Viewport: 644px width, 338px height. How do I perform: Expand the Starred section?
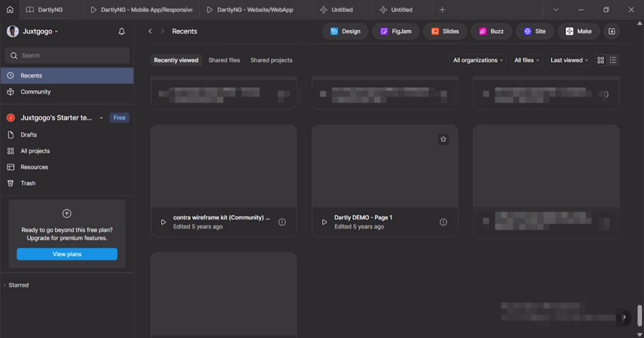point(5,285)
